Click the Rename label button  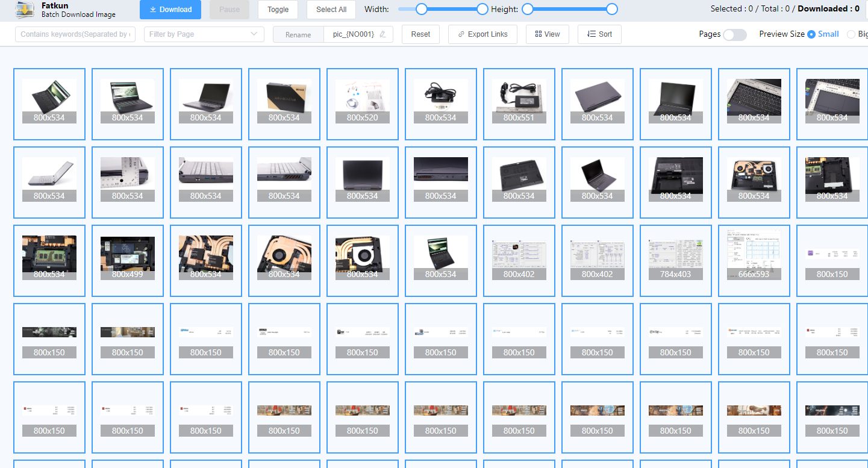pyautogui.click(x=298, y=34)
